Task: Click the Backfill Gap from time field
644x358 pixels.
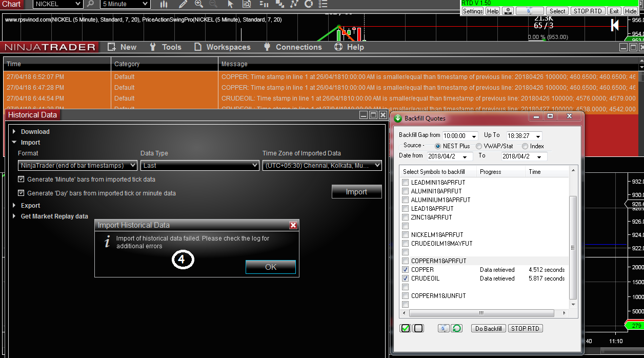Action: coord(460,136)
